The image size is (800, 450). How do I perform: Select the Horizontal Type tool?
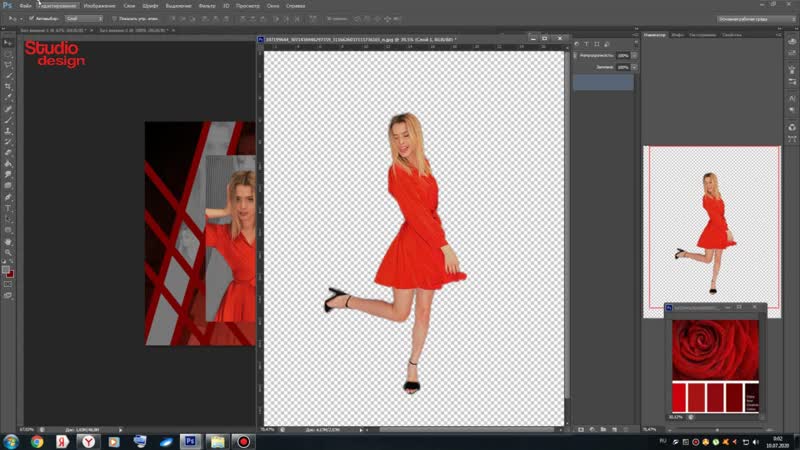point(8,207)
